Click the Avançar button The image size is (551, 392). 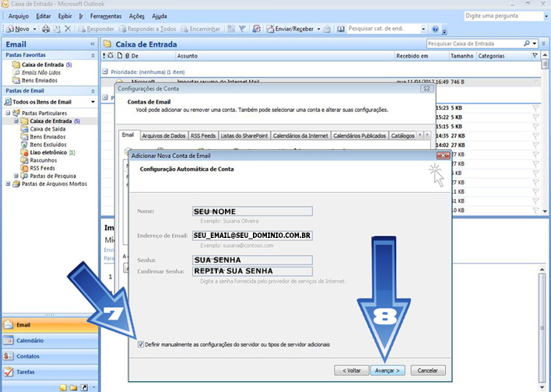tap(388, 370)
